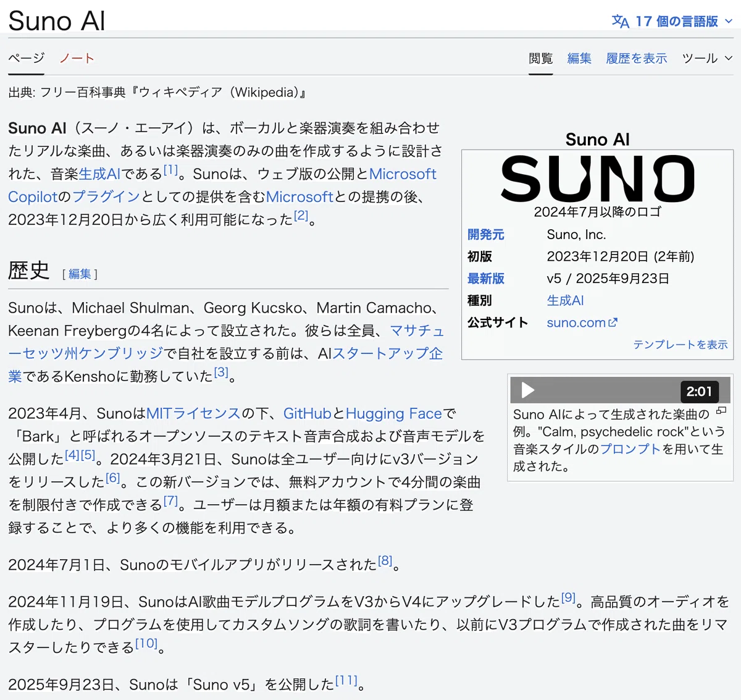Open the 17個の言語版 language dropdown
Screen dimensions: 741x700
pyautogui.click(x=672, y=21)
